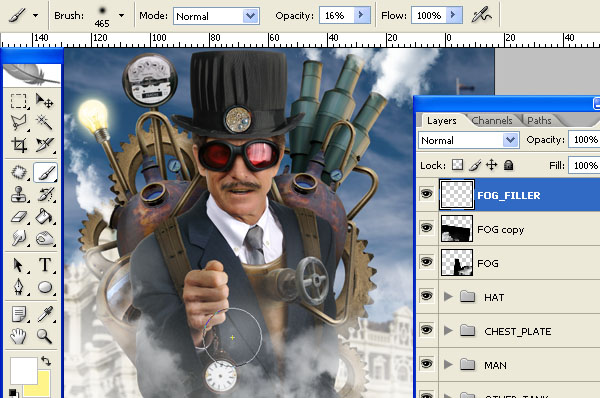
Task: Open the Brush preset picker arrow
Action: tap(121, 16)
